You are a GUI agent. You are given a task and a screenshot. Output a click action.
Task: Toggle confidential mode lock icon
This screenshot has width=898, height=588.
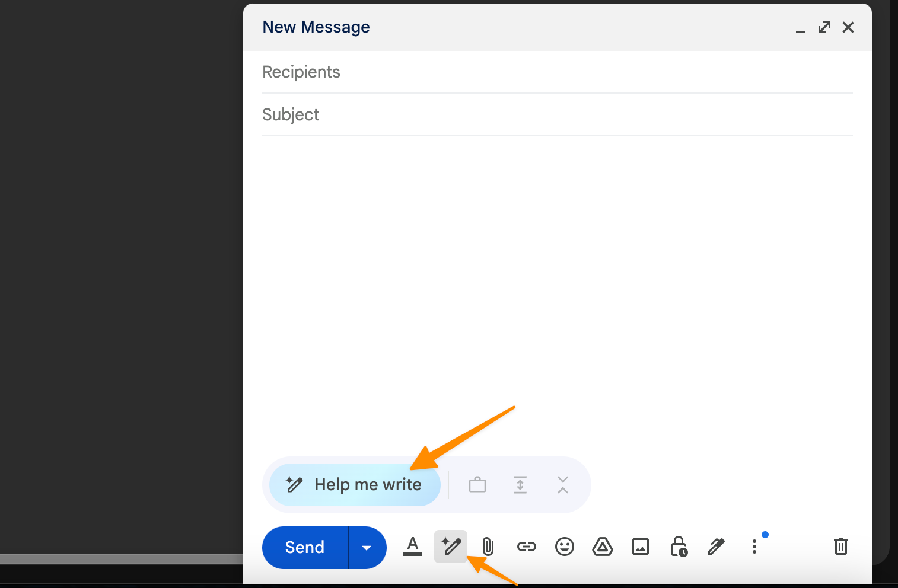679,547
